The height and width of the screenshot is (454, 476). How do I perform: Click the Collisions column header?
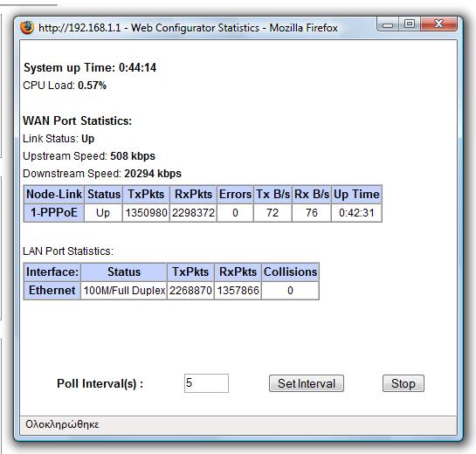tap(290, 272)
